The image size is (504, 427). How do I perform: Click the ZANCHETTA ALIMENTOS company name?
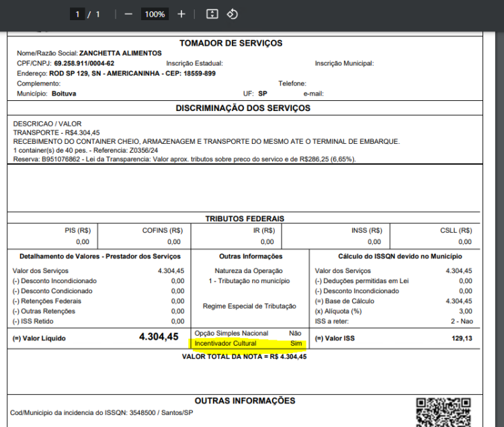click(120, 53)
